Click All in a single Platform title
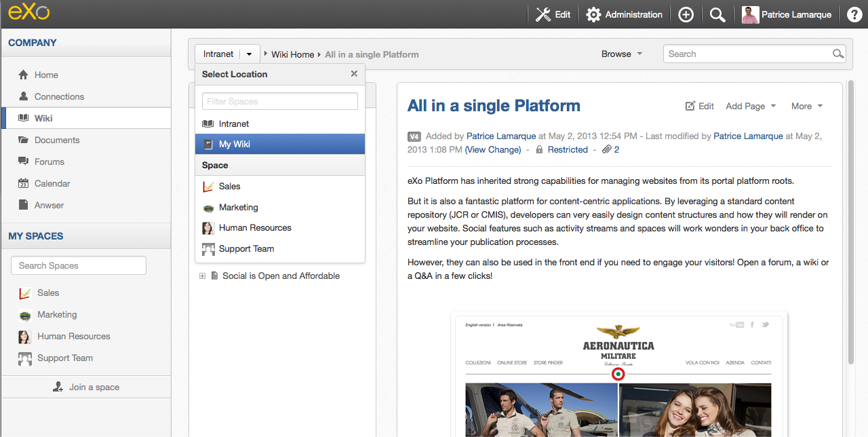This screenshot has height=437, width=868. [x=494, y=106]
